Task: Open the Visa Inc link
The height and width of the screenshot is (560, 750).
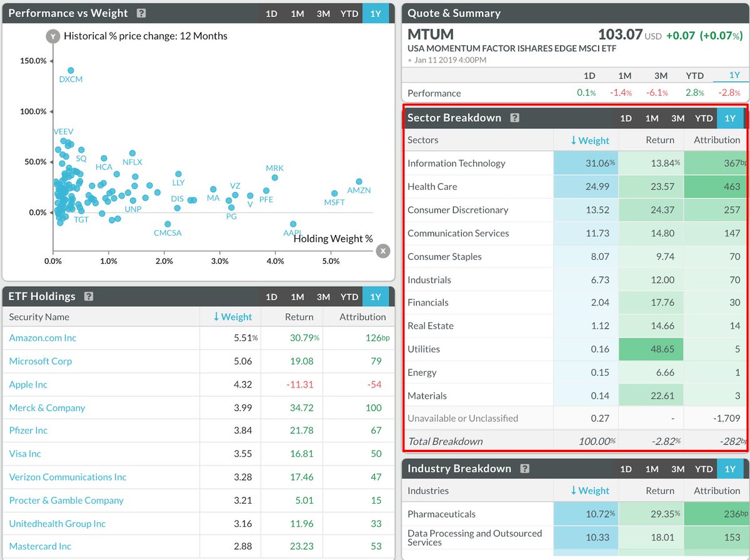Action: click(x=25, y=454)
